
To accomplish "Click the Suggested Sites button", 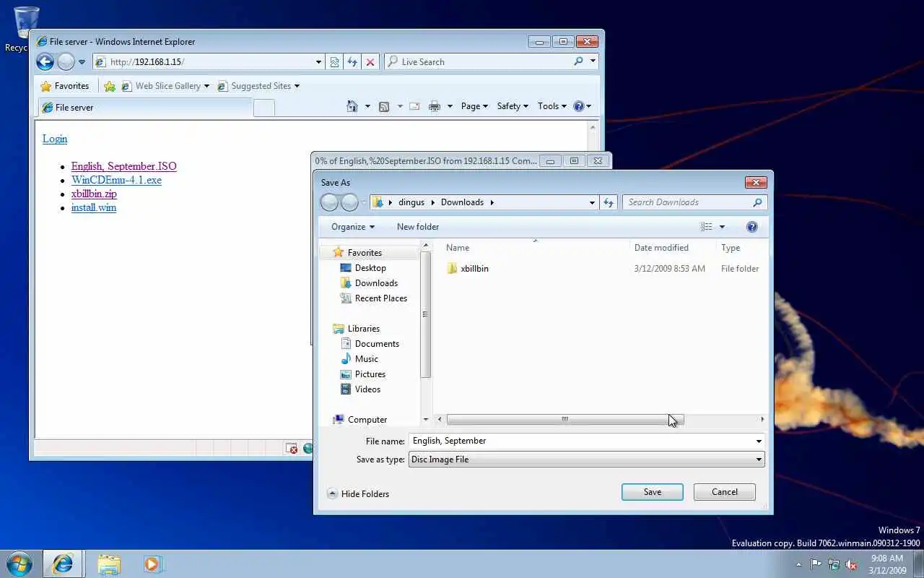I will (258, 86).
